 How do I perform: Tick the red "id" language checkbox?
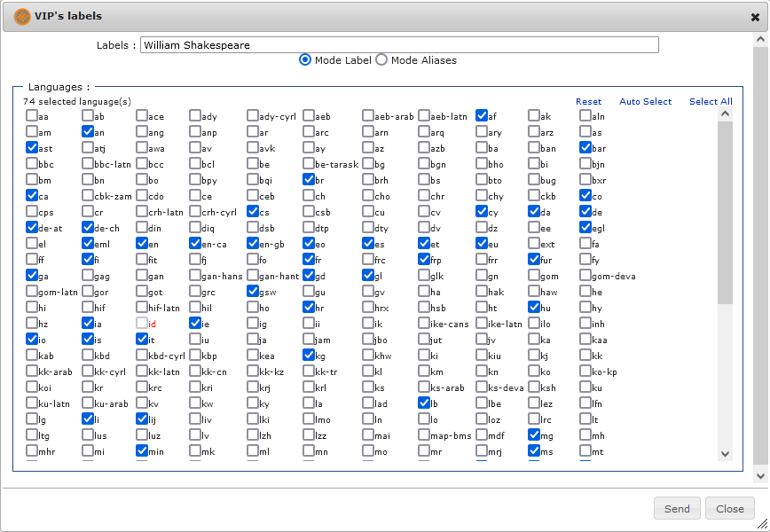click(142, 325)
